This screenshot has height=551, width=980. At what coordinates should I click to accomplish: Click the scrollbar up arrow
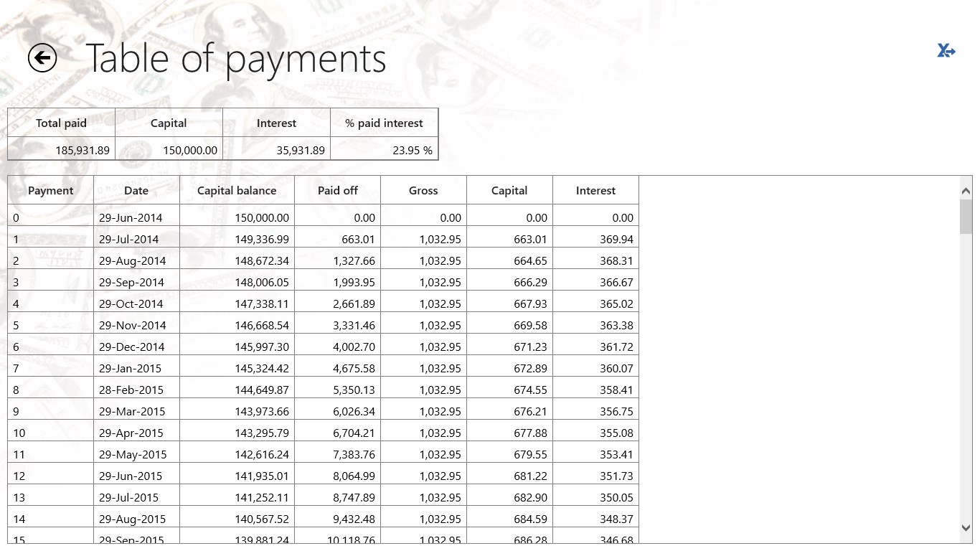(966, 191)
